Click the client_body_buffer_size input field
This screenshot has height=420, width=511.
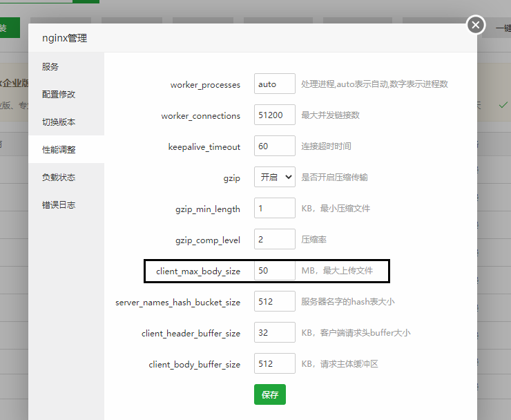click(x=274, y=364)
